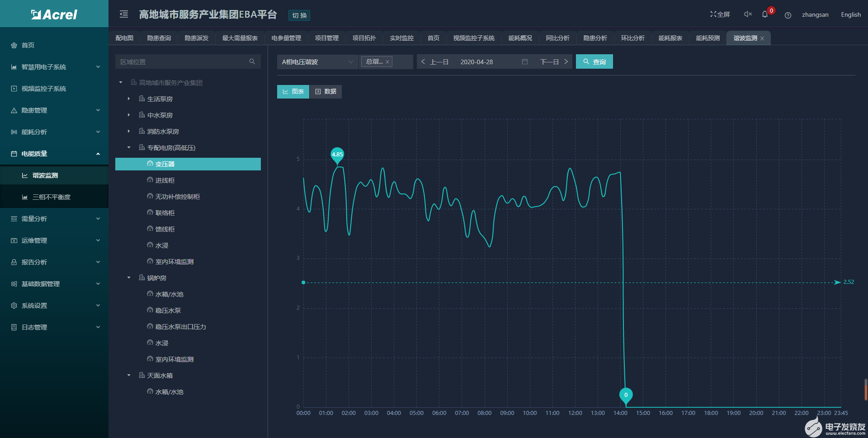Click the fullscreen 全屏 icon
The image size is (868, 438).
(713, 14)
